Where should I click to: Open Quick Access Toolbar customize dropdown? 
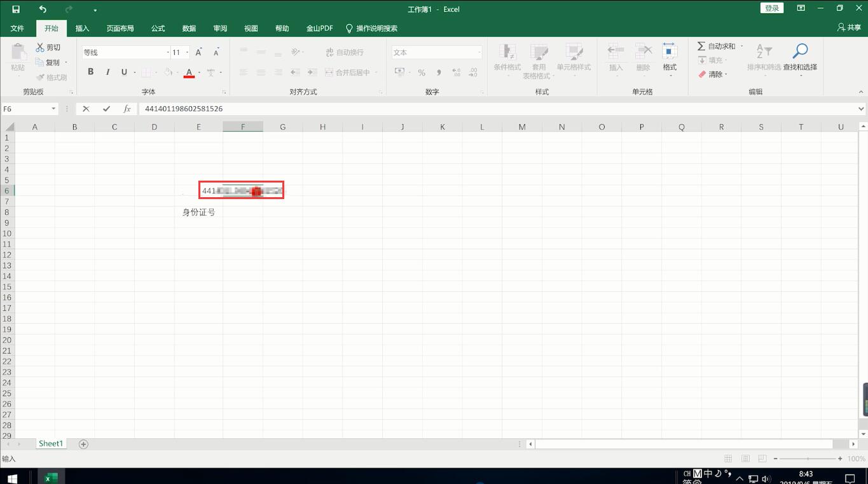(x=95, y=10)
